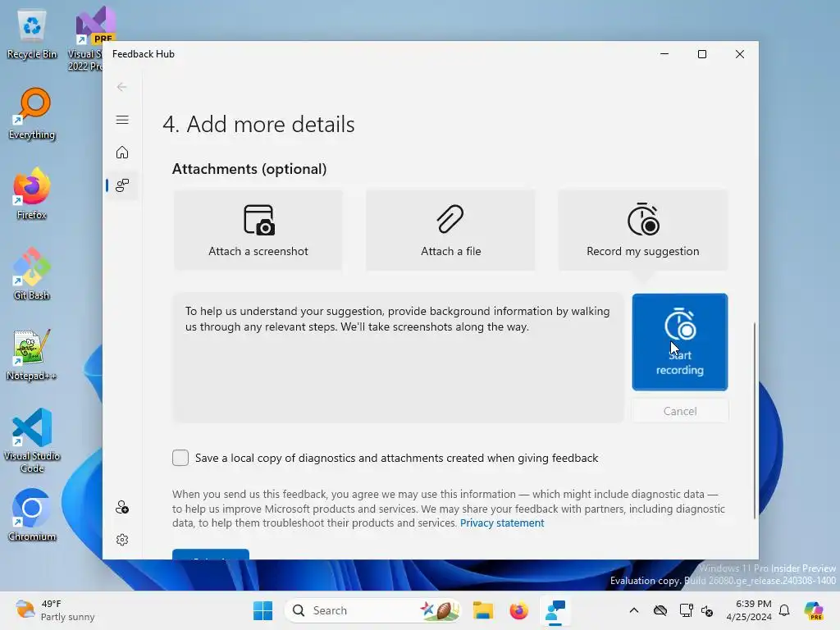Screen dimensions: 840x630
Task: Click the taskbar Search box
Action: 373,610
